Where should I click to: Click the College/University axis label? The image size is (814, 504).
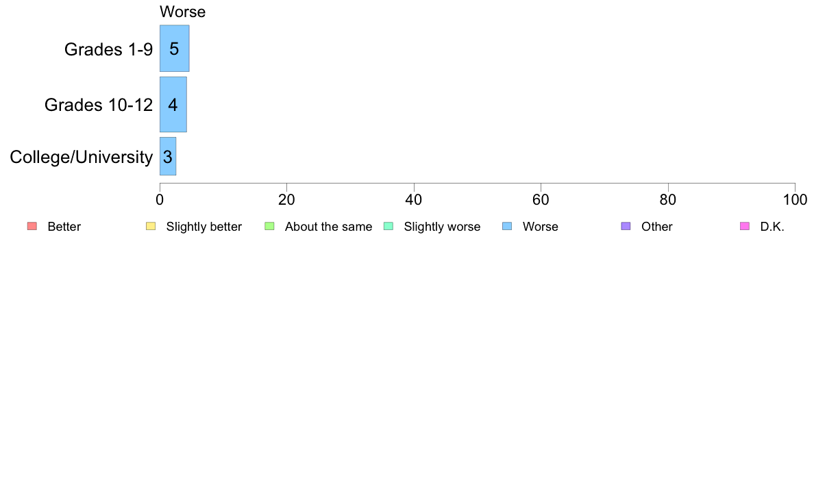tap(82, 157)
